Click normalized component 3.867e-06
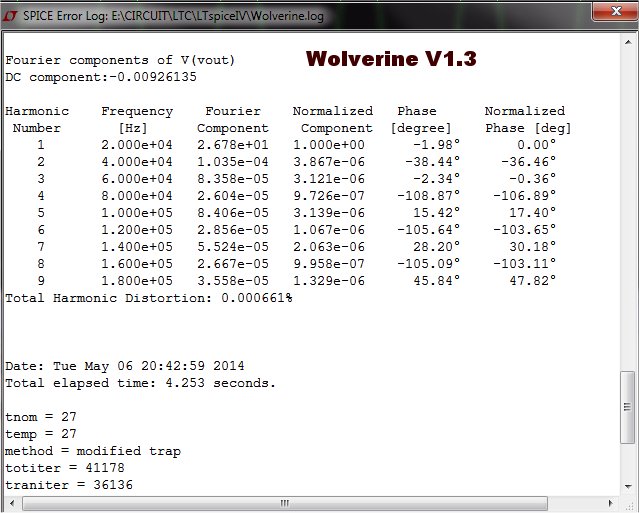This screenshot has width=639, height=513. click(x=329, y=162)
